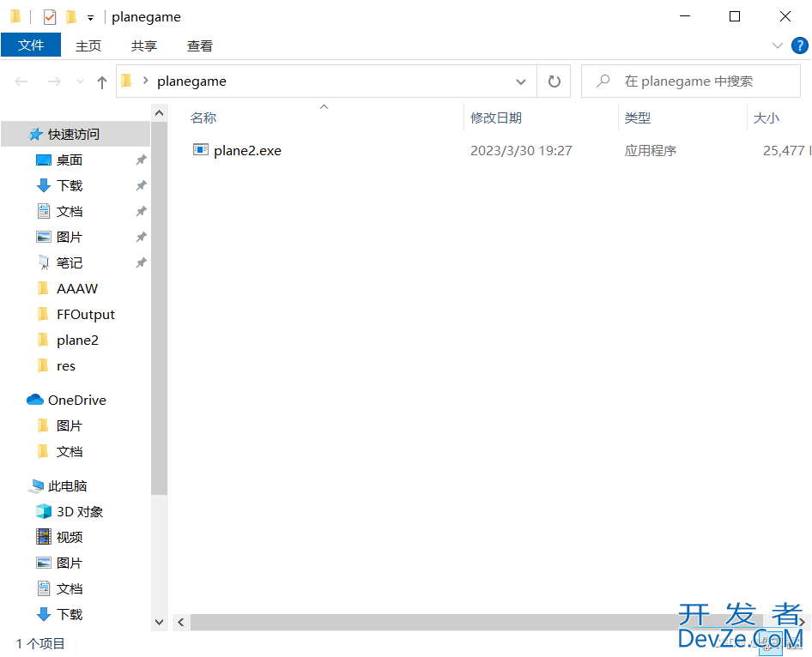Image resolution: width=812 pixels, height=657 pixels.
Task: Click the plane2.exe application icon
Action: point(200,150)
